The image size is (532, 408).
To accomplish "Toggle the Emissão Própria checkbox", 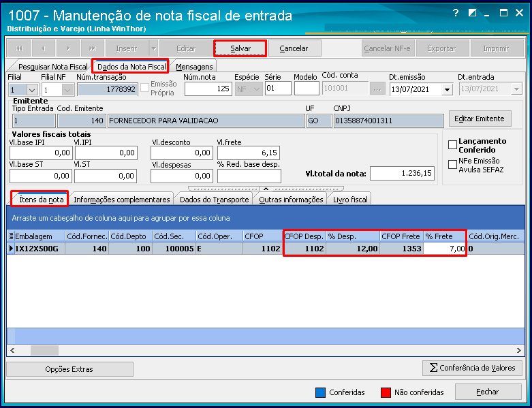I will pos(145,88).
